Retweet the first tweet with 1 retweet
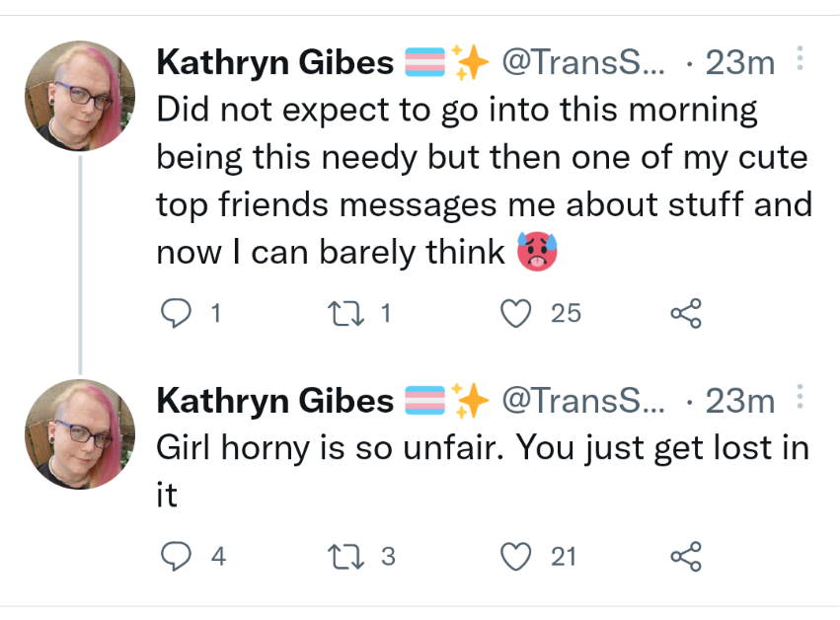The image size is (840, 620). click(346, 314)
